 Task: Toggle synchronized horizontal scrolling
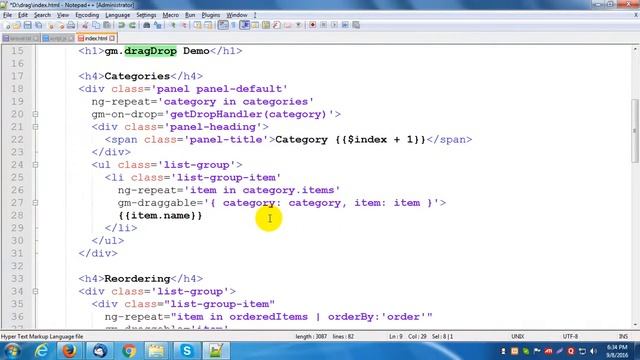209,25
